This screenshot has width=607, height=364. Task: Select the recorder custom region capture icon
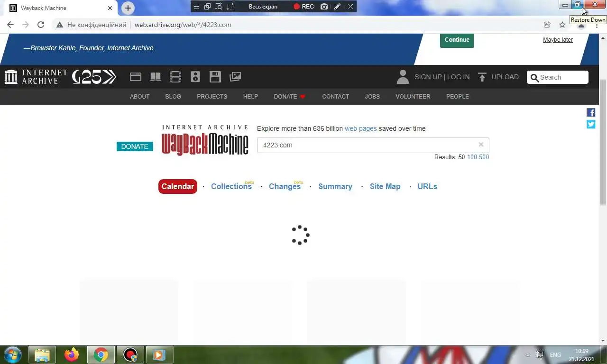pos(230,7)
